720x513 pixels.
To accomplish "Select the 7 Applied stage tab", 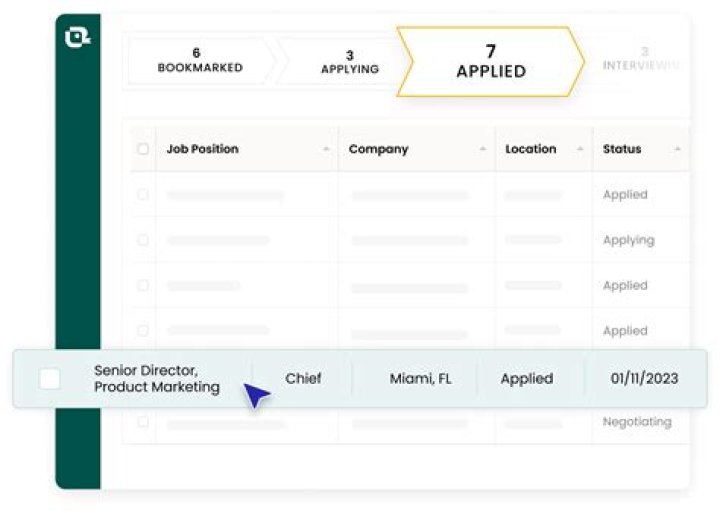I will (x=490, y=61).
